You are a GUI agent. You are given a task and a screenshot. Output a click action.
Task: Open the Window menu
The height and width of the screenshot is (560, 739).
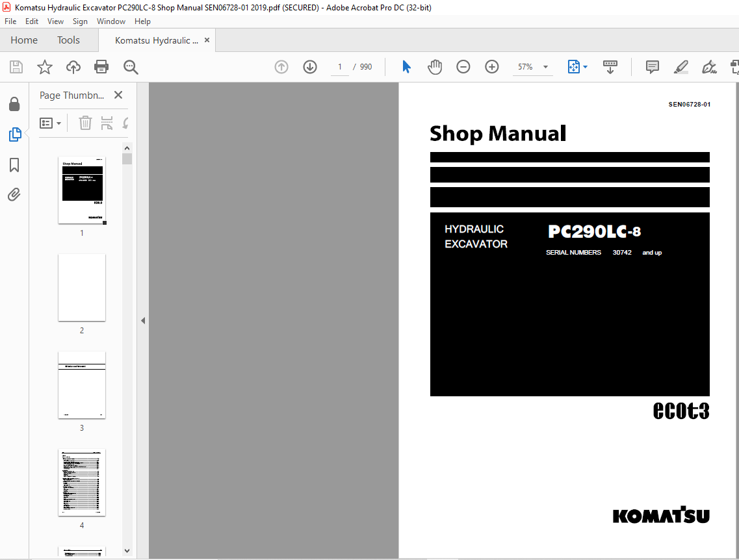tap(110, 21)
